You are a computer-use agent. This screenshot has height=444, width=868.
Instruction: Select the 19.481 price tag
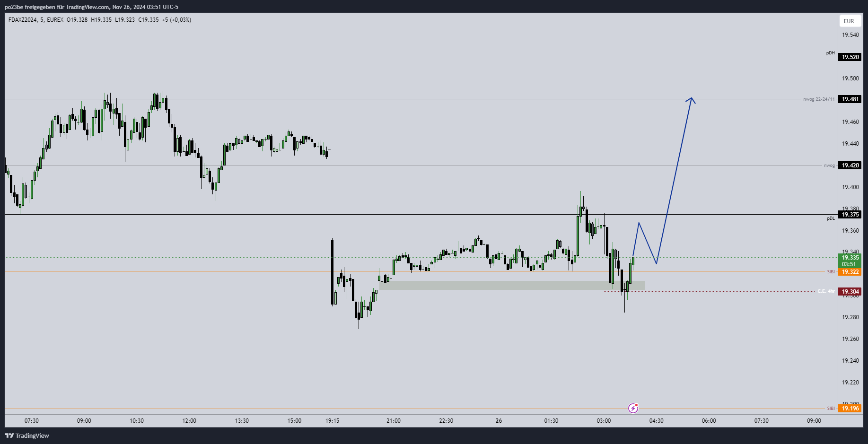point(850,99)
